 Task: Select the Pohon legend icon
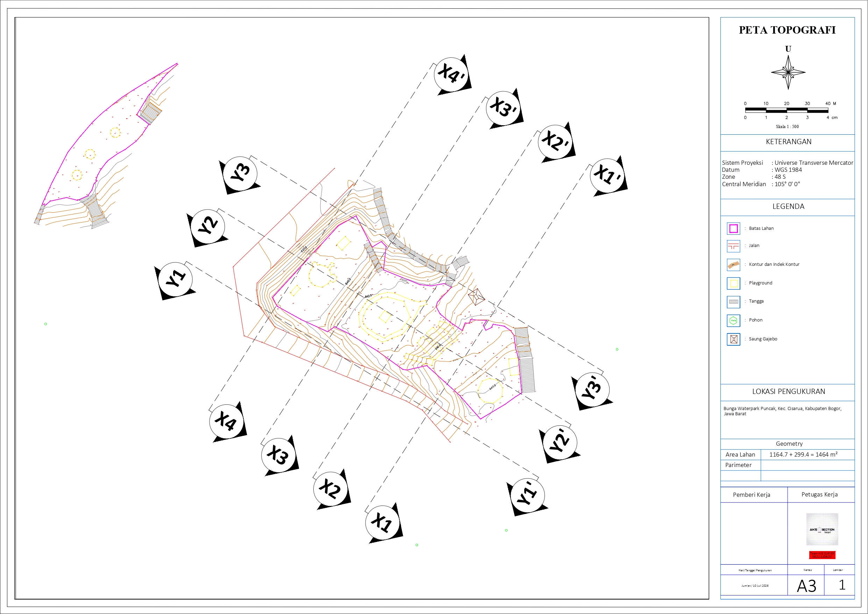pos(733,320)
